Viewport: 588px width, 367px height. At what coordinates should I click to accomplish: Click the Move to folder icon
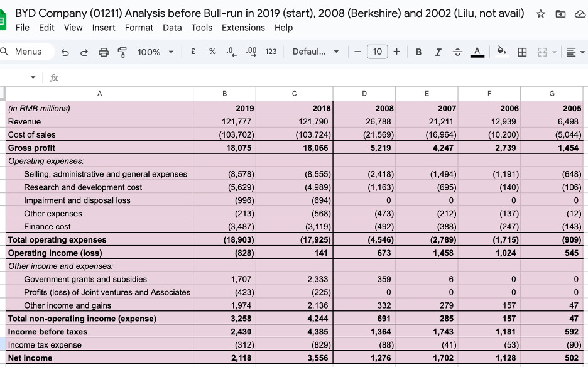tap(559, 14)
